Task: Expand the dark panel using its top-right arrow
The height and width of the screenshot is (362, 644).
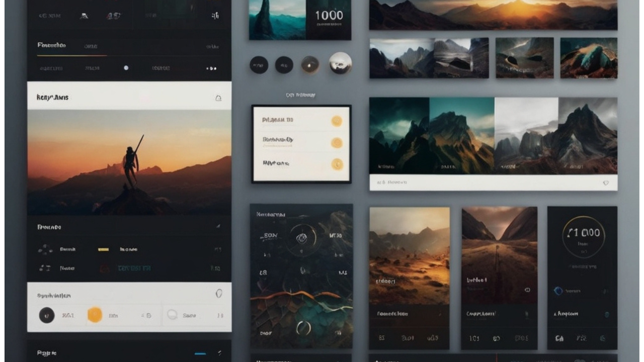Action: click(x=218, y=227)
